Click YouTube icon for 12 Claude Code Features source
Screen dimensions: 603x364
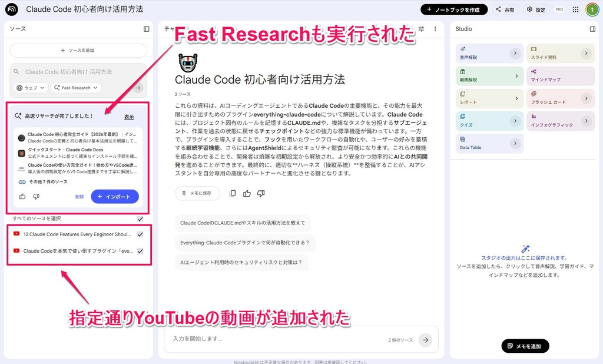(16, 234)
